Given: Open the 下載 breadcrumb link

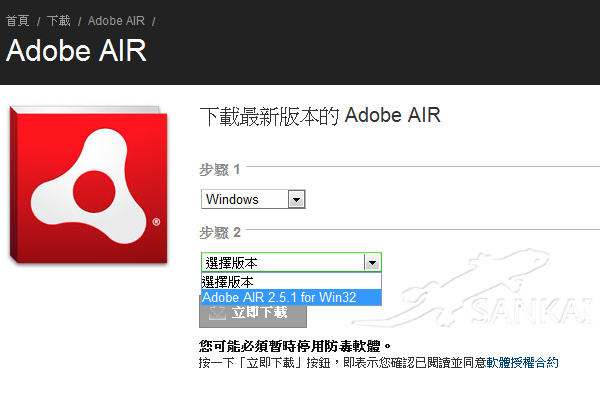Looking at the screenshot, I should click(x=59, y=21).
